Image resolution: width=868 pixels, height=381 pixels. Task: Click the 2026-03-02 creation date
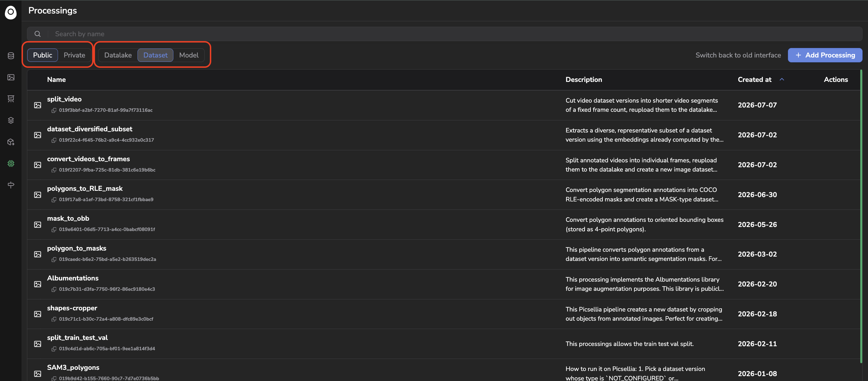pos(757,254)
